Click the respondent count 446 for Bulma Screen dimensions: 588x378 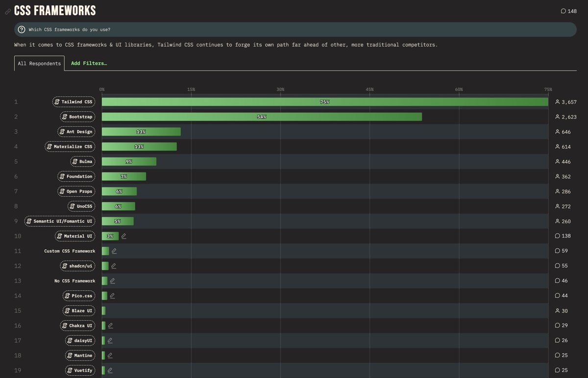(x=563, y=162)
